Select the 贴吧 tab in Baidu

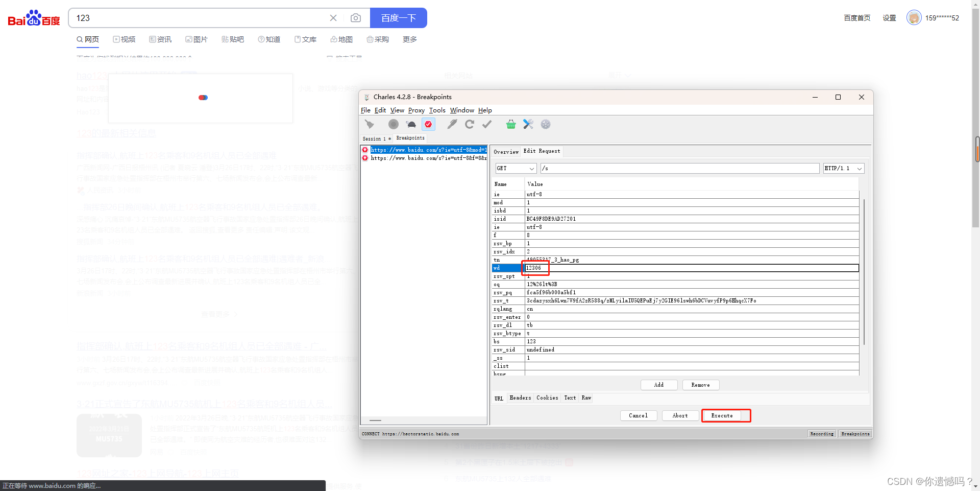click(233, 39)
